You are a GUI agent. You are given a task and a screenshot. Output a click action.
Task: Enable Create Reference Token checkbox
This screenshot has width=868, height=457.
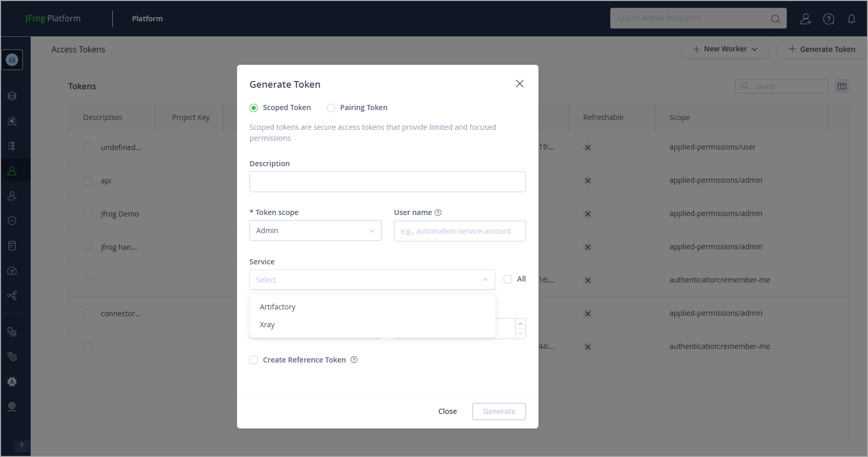point(254,360)
